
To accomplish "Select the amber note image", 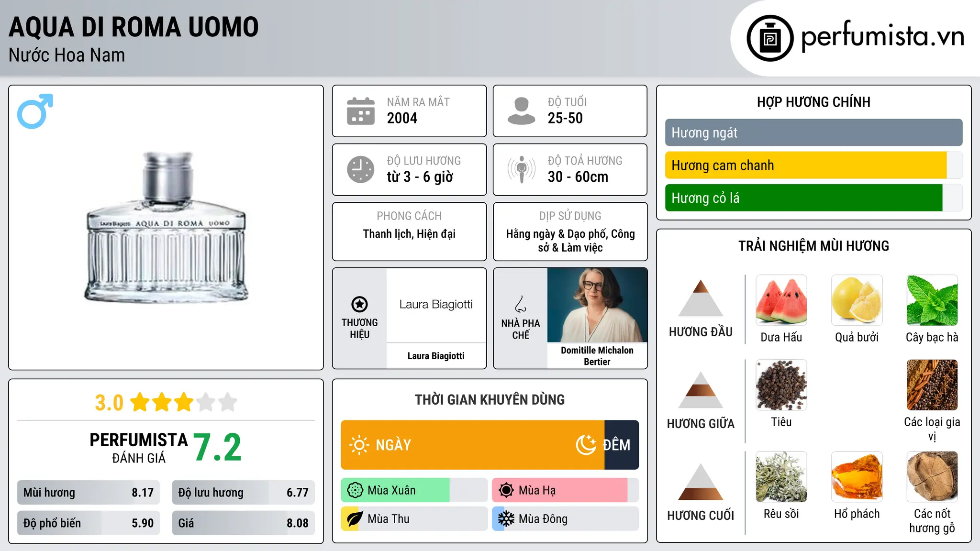I will click(857, 477).
